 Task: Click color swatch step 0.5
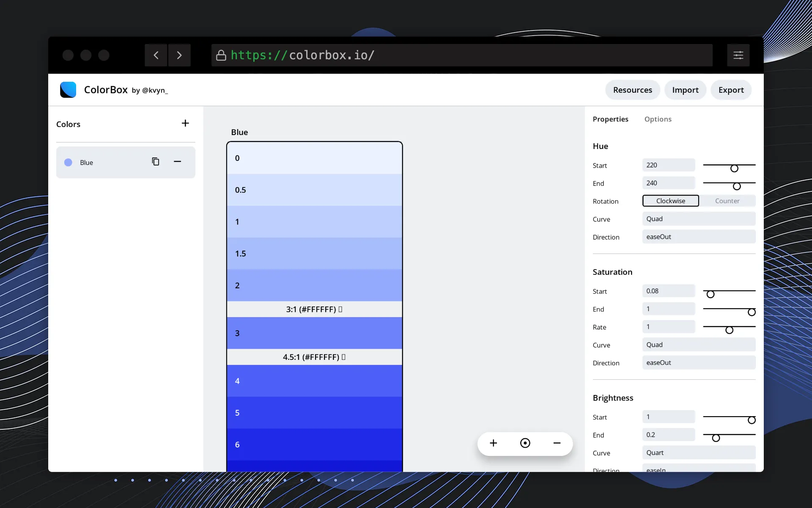pyautogui.click(x=314, y=190)
